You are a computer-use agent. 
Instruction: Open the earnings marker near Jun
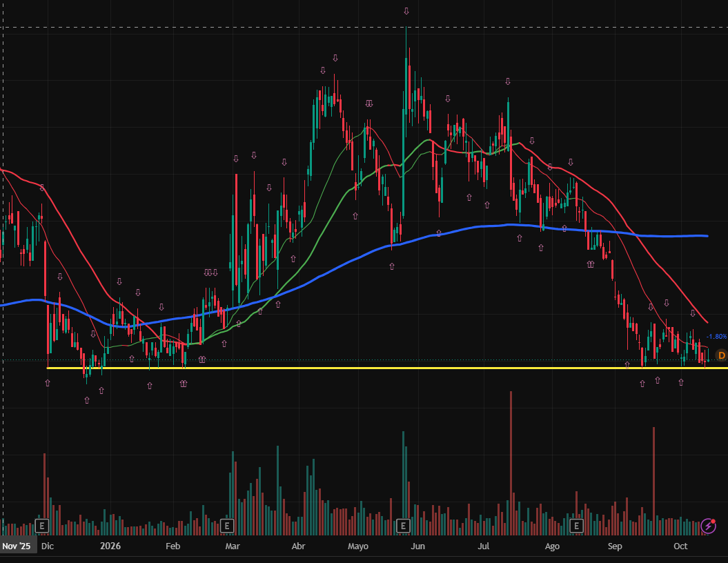403,526
